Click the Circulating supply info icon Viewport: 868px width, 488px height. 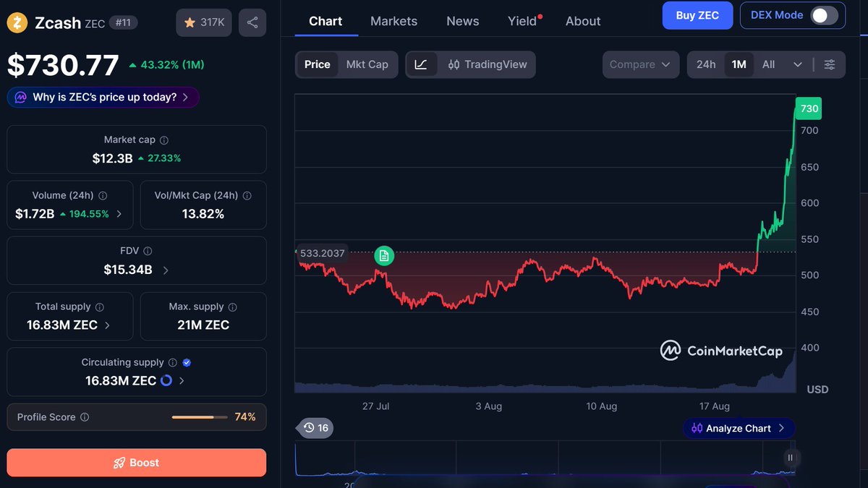tap(173, 363)
